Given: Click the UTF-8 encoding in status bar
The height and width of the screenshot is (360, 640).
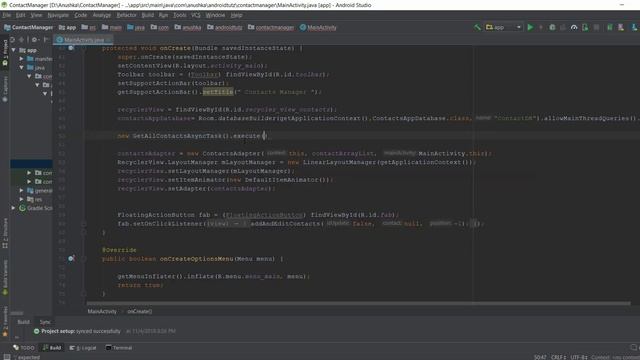Looking at the screenshot, I should pyautogui.click(x=579, y=357).
